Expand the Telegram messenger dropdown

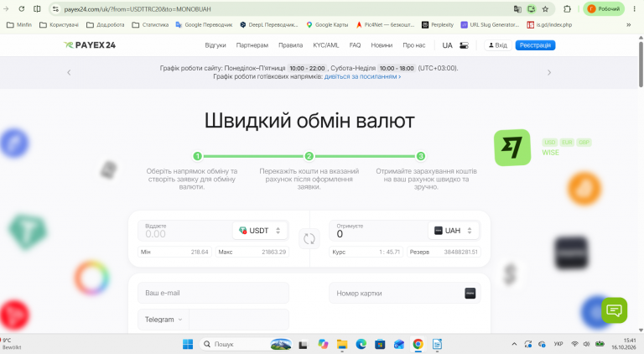pyautogui.click(x=163, y=320)
